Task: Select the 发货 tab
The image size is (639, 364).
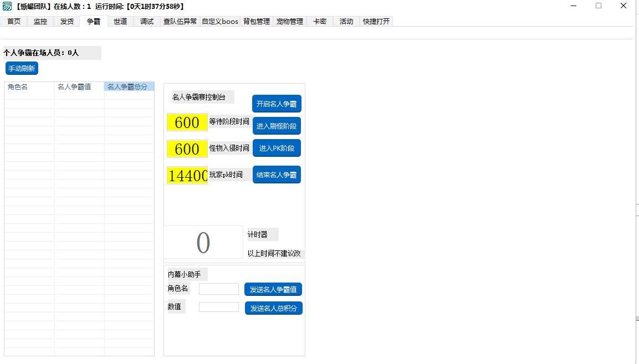Action: coord(67,22)
